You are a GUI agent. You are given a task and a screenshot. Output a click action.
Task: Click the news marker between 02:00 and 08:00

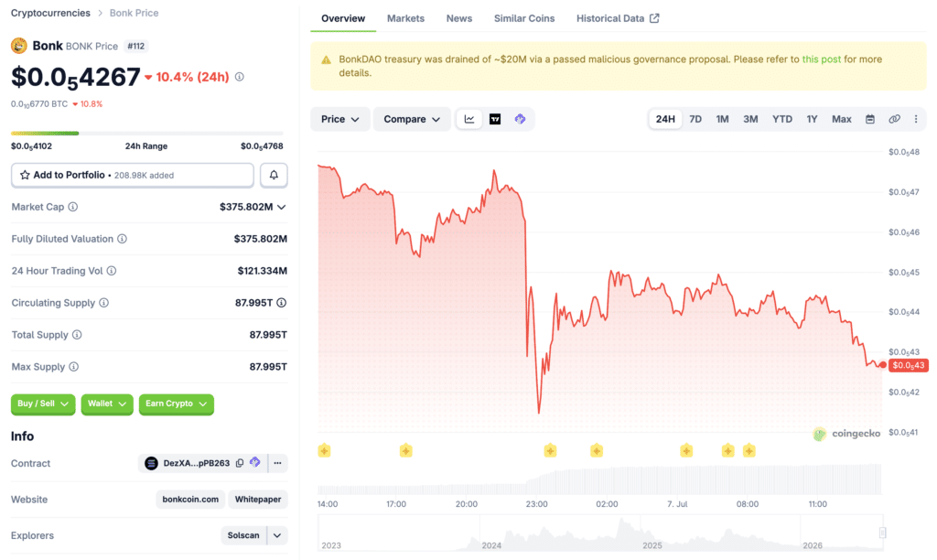pyautogui.click(x=686, y=450)
